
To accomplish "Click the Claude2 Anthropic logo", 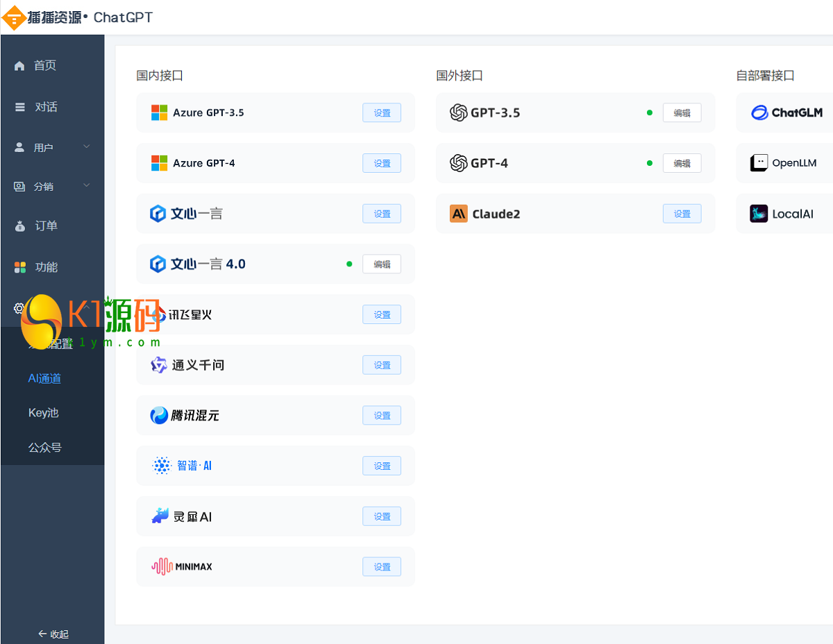I will click(459, 214).
